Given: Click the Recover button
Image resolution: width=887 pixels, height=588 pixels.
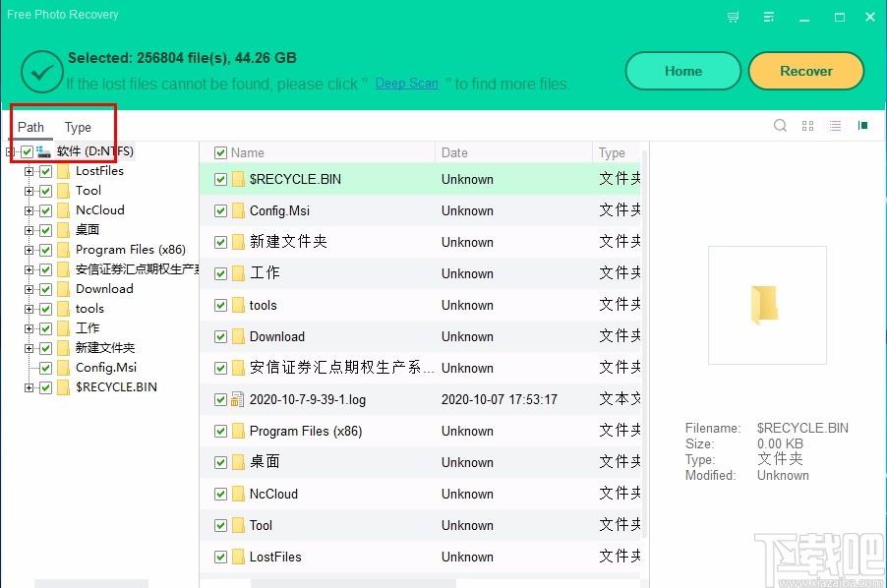Looking at the screenshot, I should click(806, 71).
